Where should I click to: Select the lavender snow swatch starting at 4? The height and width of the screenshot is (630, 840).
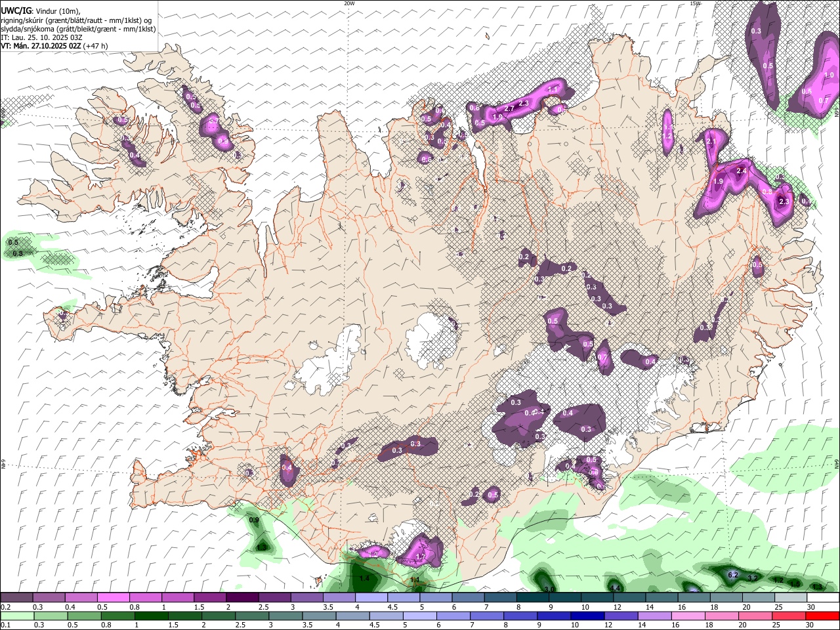coord(370,597)
